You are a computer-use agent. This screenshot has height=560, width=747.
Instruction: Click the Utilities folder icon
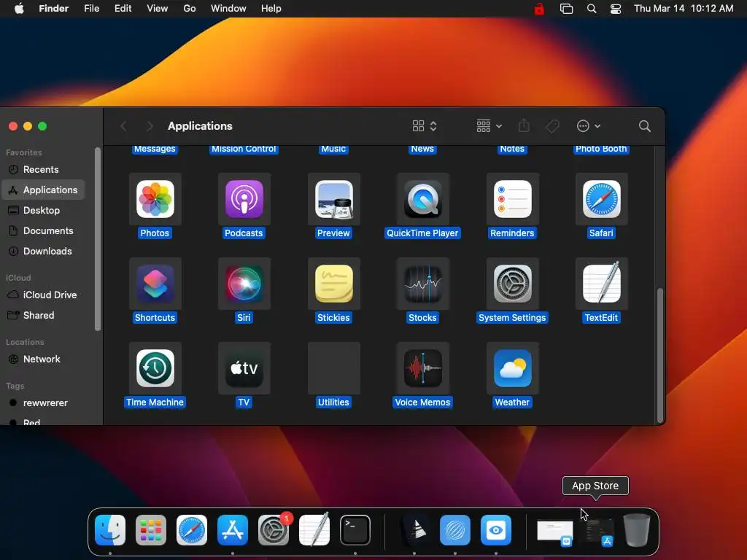click(x=333, y=368)
